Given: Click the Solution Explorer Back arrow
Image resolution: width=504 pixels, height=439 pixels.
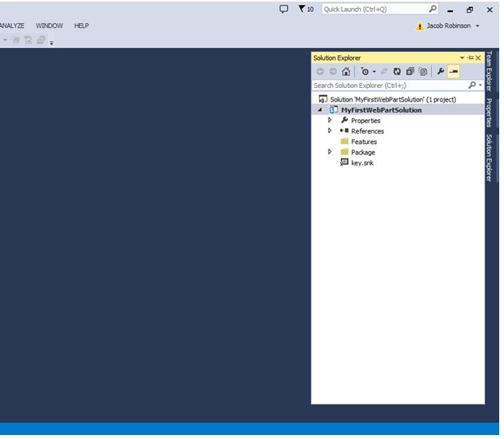Looking at the screenshot, I should click(x=320, y=71).
